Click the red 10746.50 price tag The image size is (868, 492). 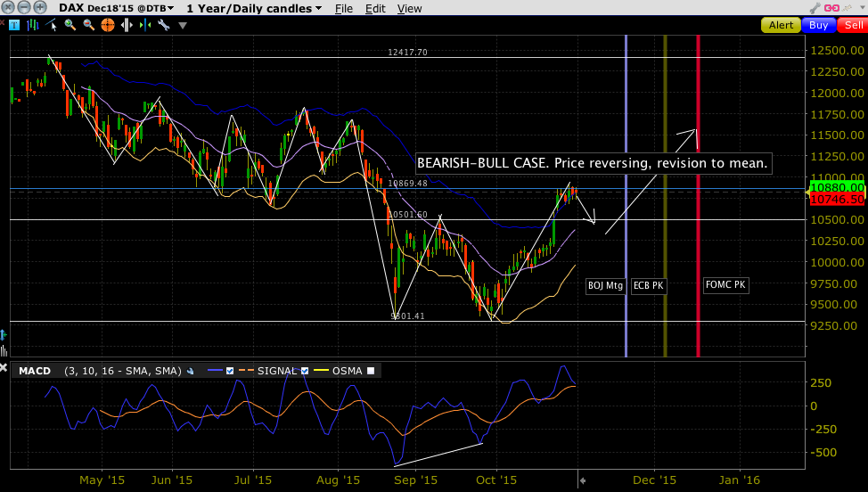pyautogui.click(x=837, y=200)
